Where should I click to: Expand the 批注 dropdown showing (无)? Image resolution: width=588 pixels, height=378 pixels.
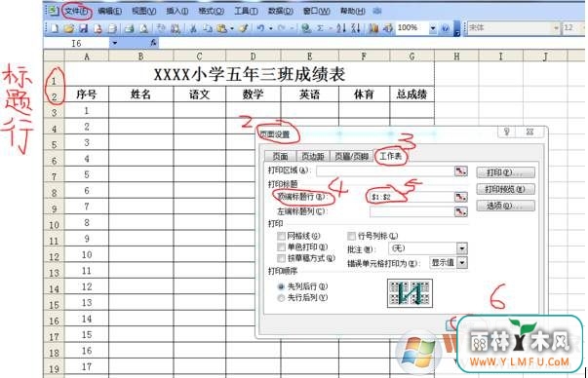pos(462,248)
